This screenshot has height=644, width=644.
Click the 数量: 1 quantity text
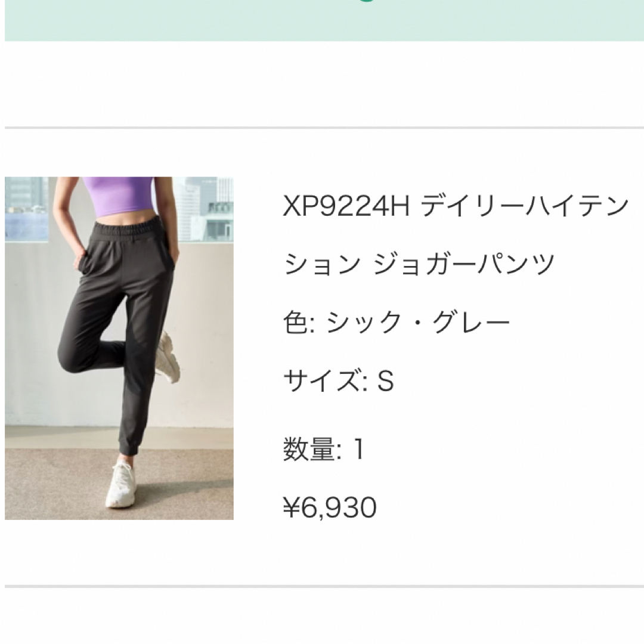pyautogui.click(x=324, y=449)
